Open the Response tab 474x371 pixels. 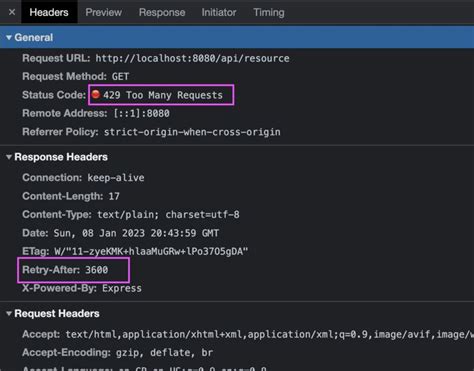[162, 12]
